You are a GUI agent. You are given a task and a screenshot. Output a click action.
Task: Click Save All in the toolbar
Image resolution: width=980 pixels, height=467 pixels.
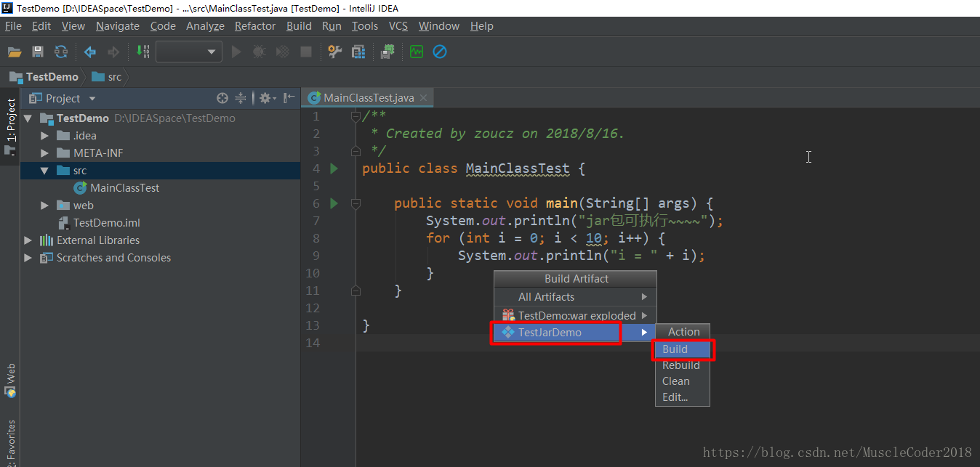38,52
